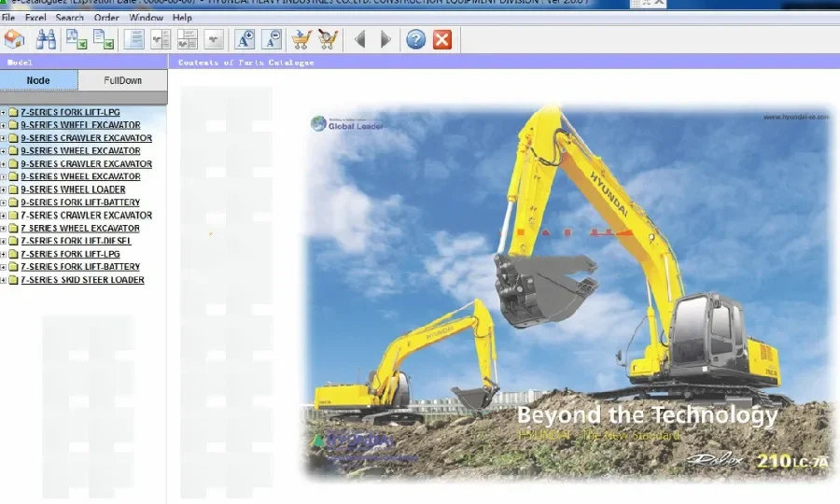The width and height of the screenshot is (840, 504).
Task: Expand the 7-SERIES SKID STEER LOADER node
Action: tap(4, 280)
